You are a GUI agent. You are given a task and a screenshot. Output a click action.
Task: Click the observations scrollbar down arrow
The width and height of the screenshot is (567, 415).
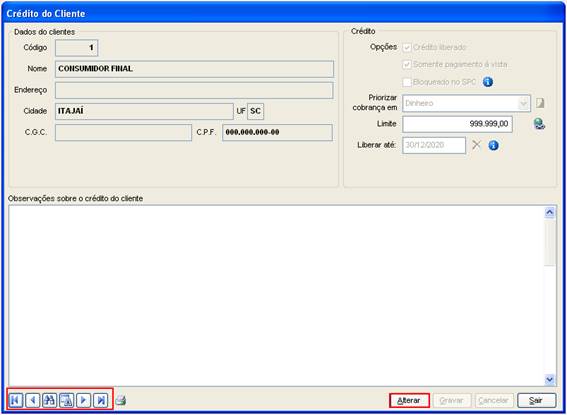point(550,379)
